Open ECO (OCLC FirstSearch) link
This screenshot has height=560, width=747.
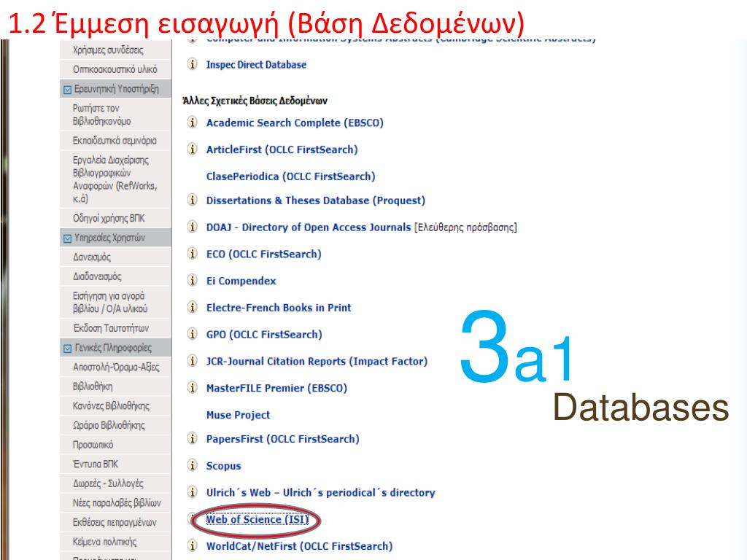(264, 254)
